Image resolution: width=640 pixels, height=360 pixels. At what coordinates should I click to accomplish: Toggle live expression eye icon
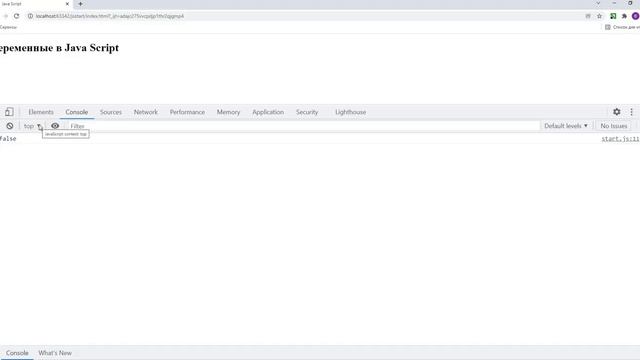(x=55, y=126)
